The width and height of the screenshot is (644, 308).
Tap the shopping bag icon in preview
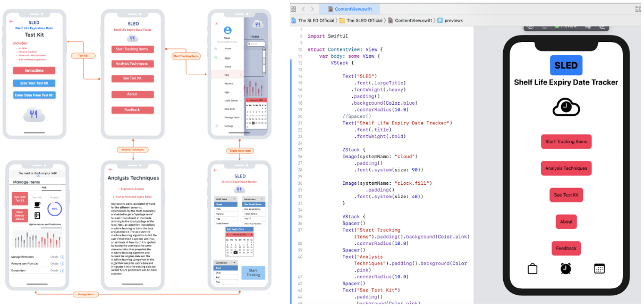pos(532,269)
